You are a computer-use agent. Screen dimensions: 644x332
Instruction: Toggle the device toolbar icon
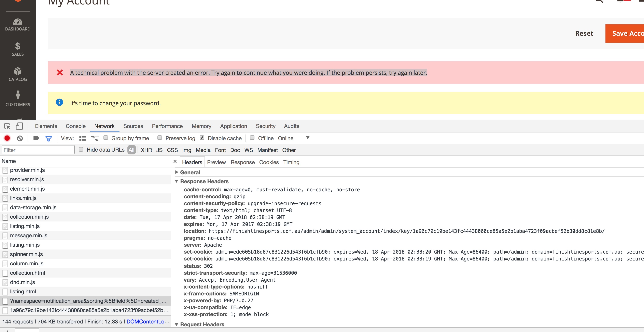(x=19, y=126)
